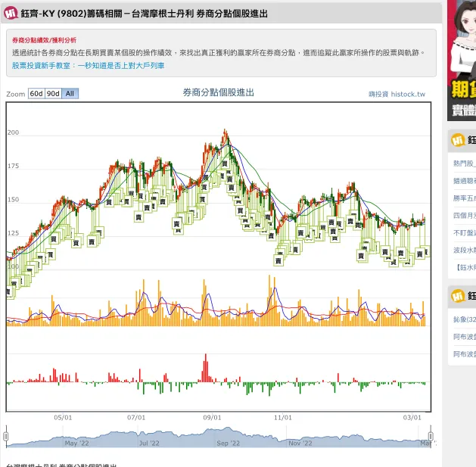Click the 200 price axis label
Image resolution: width=476 pixels, height=467 pixels.
click(13, 132)
